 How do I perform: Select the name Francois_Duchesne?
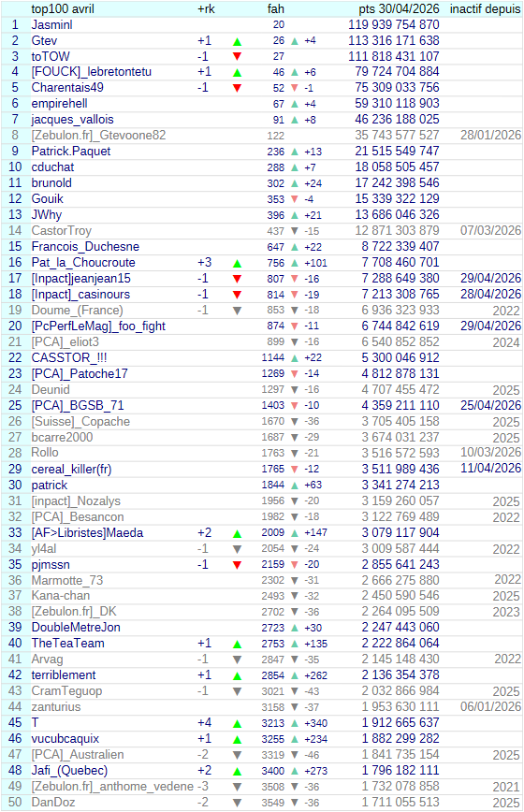click(85, 247)
